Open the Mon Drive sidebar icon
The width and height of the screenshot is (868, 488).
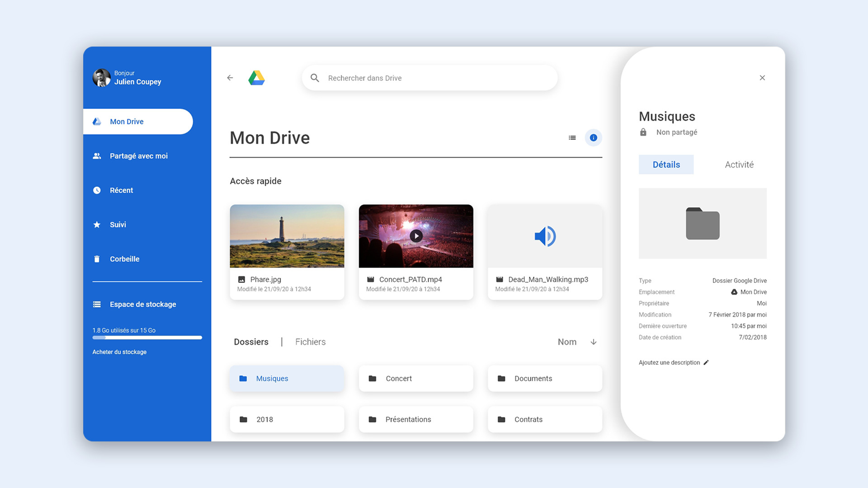click(x=97, y=121)
